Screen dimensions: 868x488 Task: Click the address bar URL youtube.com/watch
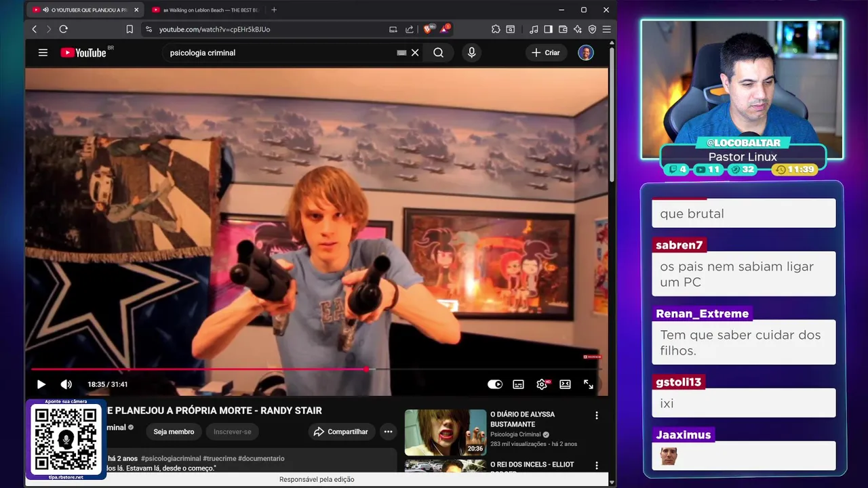[x=214, y=29]
